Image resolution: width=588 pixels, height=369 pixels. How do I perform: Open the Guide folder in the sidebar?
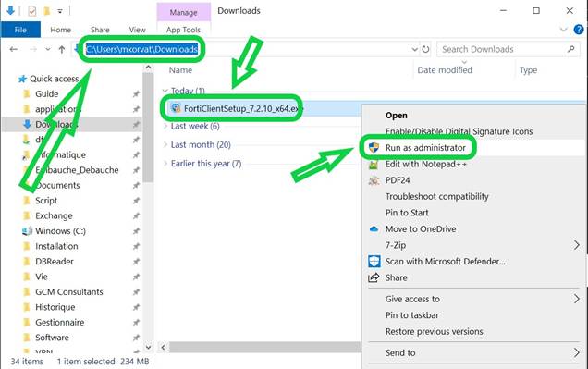pos(47,94)
